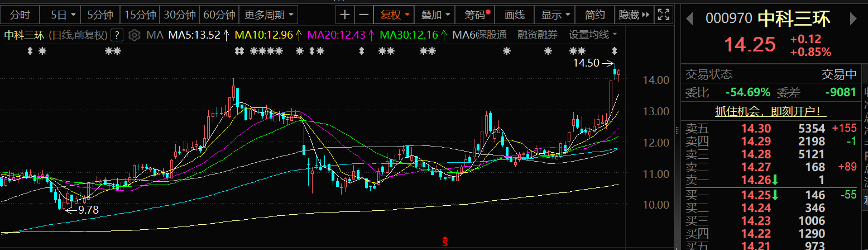Select the 买二 14.24 order row
Viewport: 868px width, 250px height.
tap(771, 208)
